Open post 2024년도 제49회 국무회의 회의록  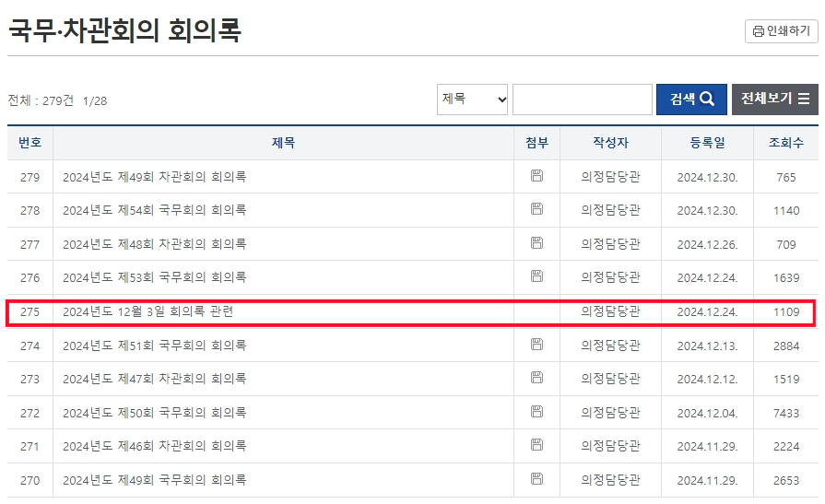(x=155, y=480)
